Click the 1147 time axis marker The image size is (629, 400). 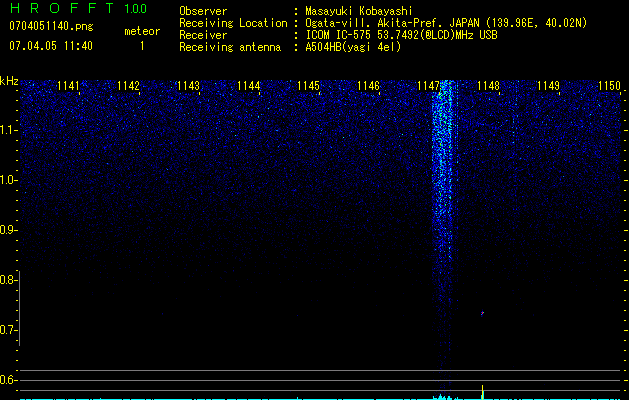(x=428, y=86)
